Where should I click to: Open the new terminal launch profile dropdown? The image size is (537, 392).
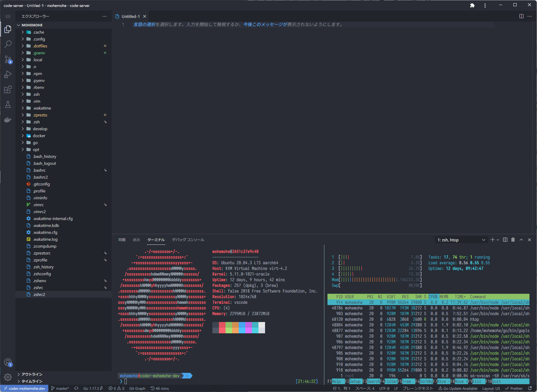click(x=498, y=240)
